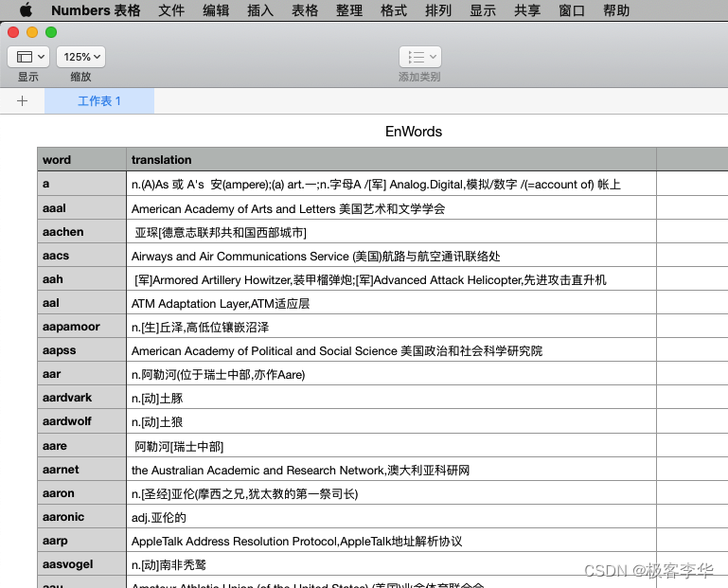Add a new sheet with plus button
This screenshot has width=728, height=588.
coord(23,100)
